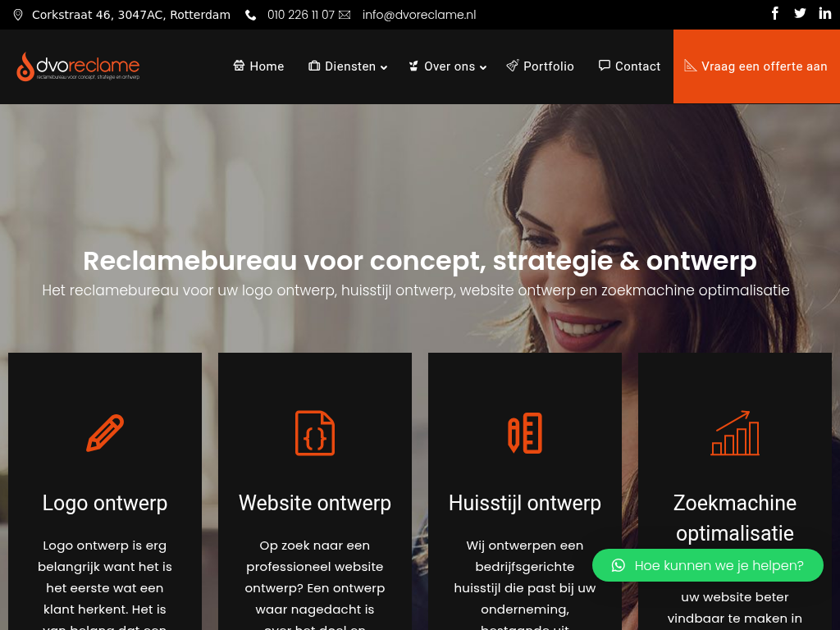Click the orange pencil Logo ontwerp icon
This screenshot has height=630, width=840.
click(x=105, y=433)
